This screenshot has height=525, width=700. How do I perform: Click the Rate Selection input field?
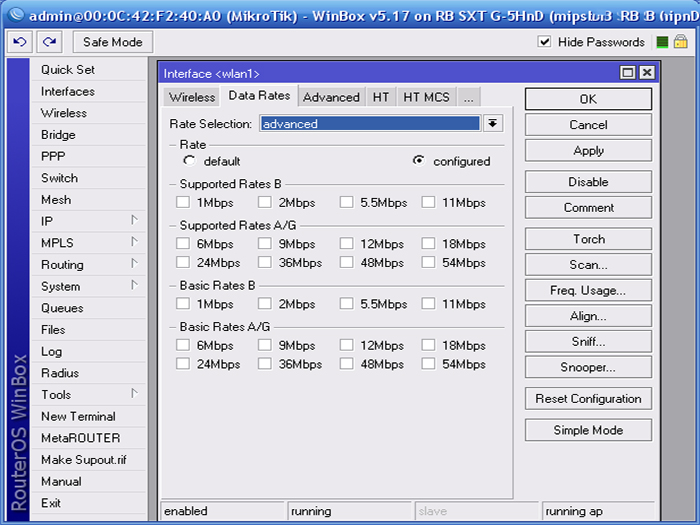pos(369,124)
